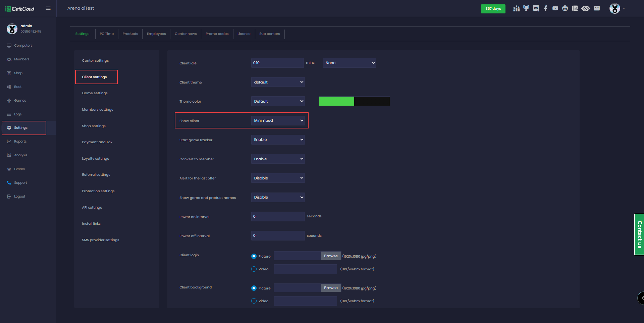Expand the Client theme dropdown
The width and height of the screenshot is (644, 323).
click(x=278, y=82)
